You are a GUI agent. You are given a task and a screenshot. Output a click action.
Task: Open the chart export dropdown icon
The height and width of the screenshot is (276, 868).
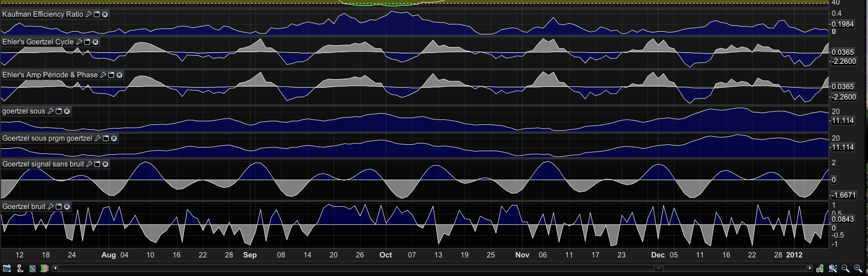7,268
